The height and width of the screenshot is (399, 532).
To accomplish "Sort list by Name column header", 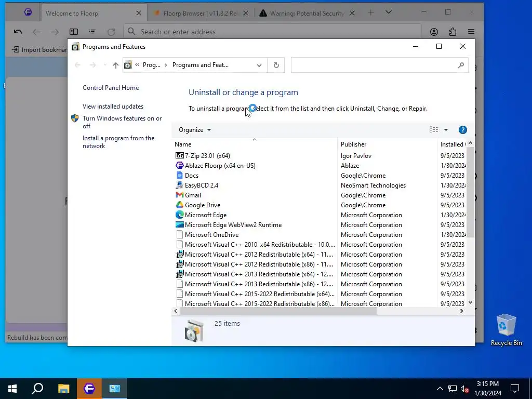I will tap(255, 144).
